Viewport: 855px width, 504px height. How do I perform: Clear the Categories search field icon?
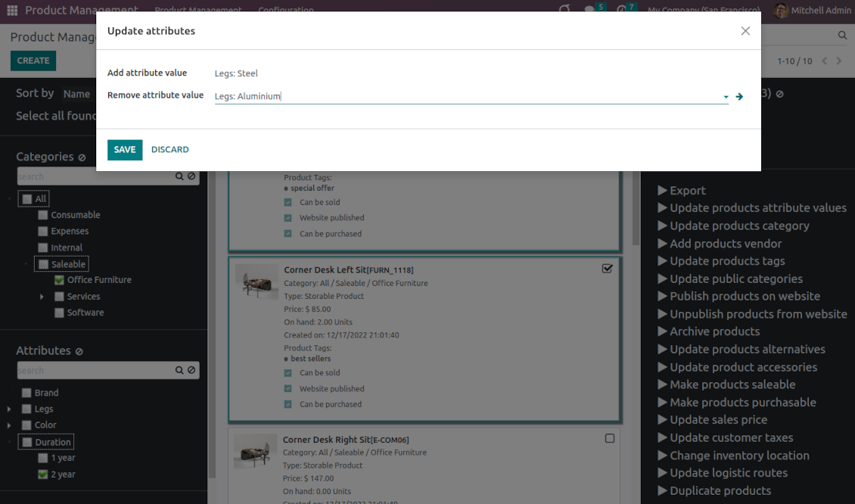coord(191,176)
